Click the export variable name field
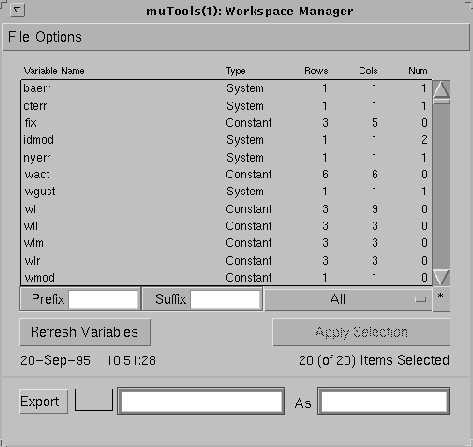Screen dimensions: 473x447 (x=201, y=401)
